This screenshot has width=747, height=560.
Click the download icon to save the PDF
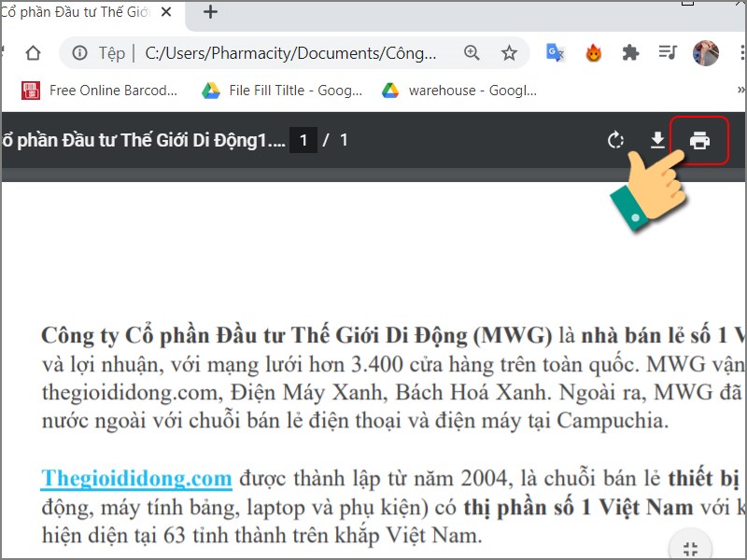point(659,140)
